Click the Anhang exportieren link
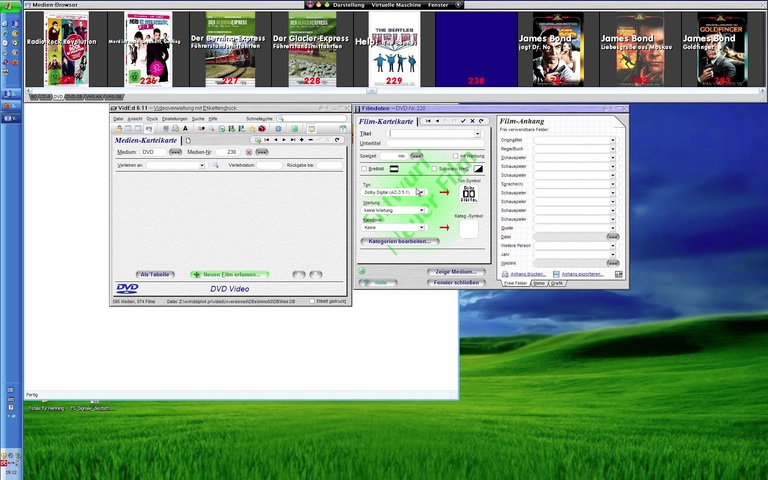768x480 pixels. [582, 274]
